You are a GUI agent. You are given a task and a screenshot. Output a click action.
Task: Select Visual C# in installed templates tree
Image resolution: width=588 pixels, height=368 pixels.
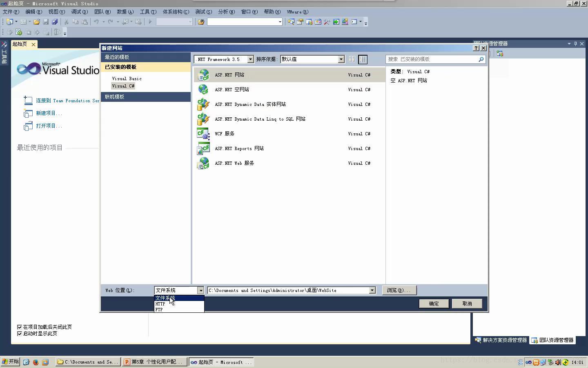(123, 86)
